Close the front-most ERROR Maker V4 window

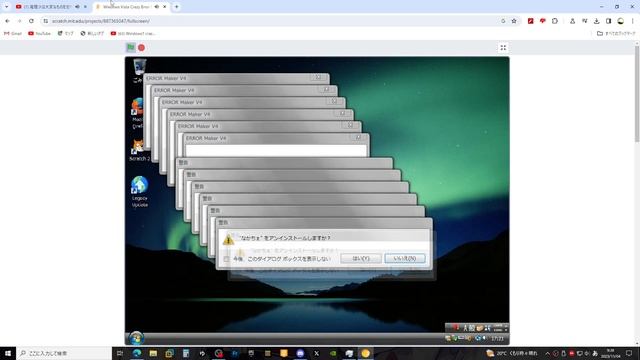coord(358,138)
